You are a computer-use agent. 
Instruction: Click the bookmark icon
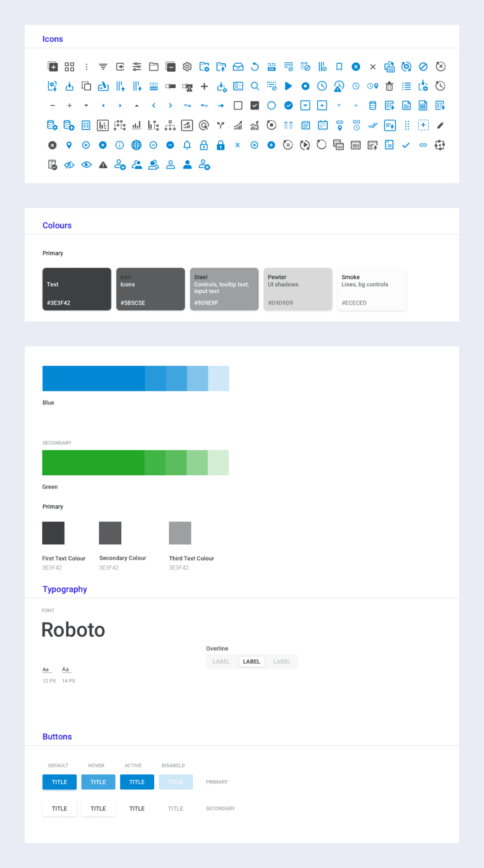click(339, 67)
